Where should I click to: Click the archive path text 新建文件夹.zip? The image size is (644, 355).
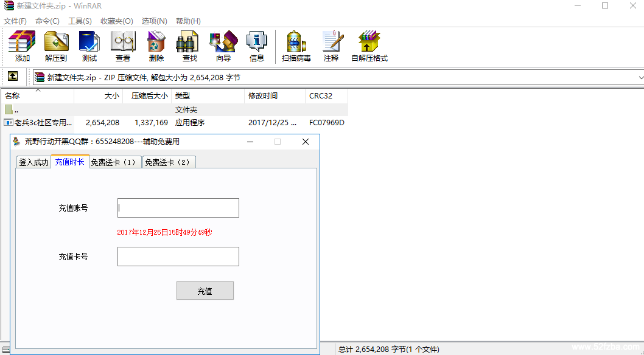[72, 77]
